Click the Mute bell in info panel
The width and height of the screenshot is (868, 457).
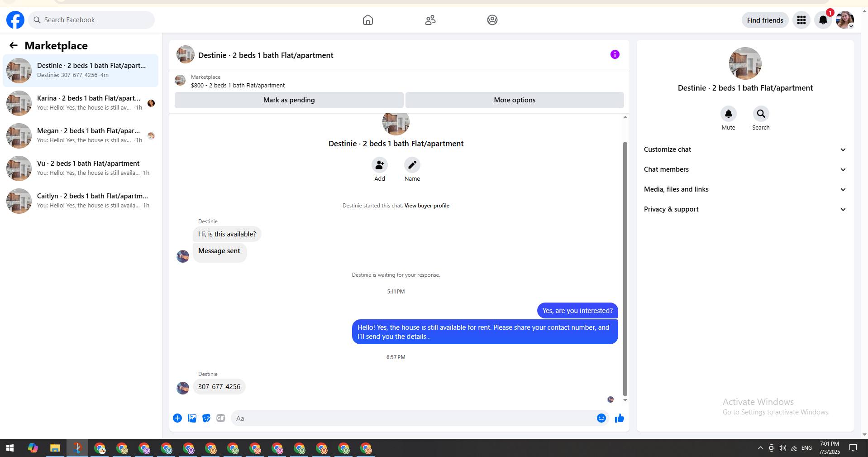click(729, 114)
